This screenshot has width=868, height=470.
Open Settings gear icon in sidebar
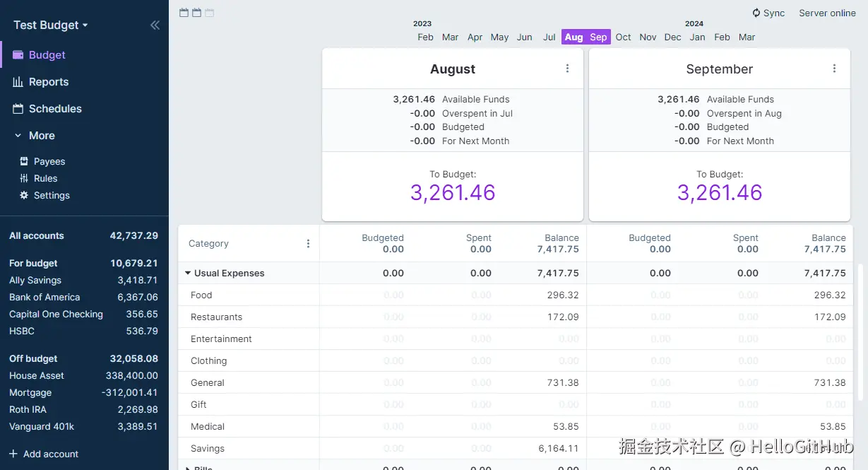24,196
